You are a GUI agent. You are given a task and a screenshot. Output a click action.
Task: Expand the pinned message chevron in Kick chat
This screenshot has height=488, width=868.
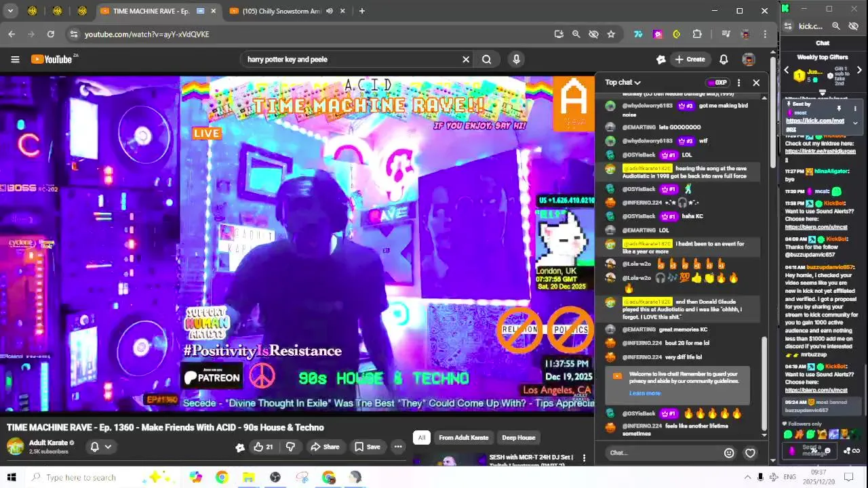[855, 123]
